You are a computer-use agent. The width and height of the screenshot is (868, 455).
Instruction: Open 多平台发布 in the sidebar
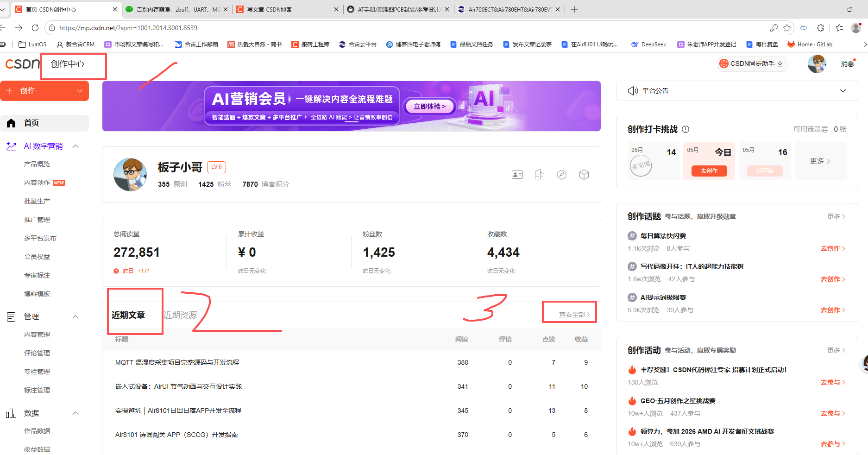40,238
